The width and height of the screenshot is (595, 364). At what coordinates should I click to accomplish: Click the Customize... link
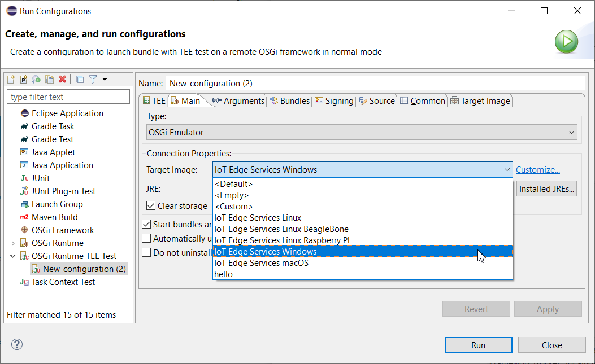[x=537, y=170]
